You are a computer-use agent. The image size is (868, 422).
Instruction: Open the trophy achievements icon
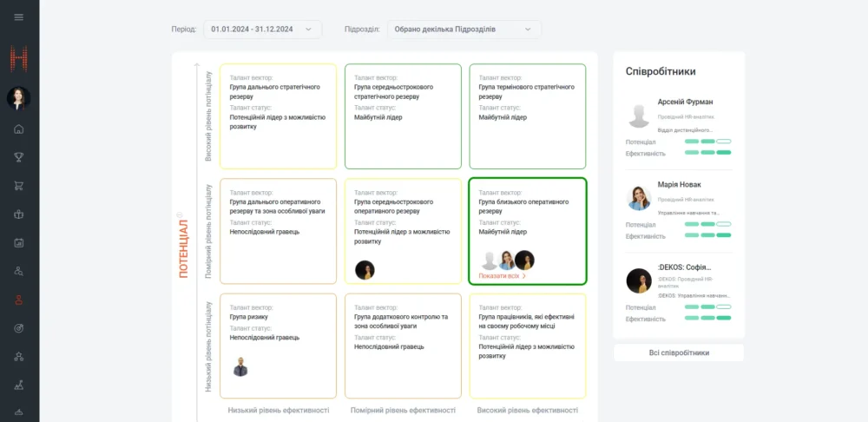(19, 157)
